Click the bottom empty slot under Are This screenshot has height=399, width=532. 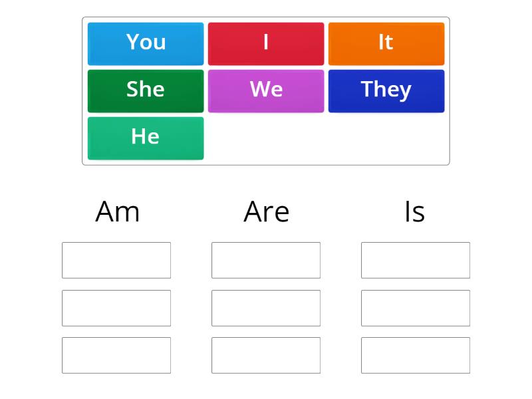[266, 355]
